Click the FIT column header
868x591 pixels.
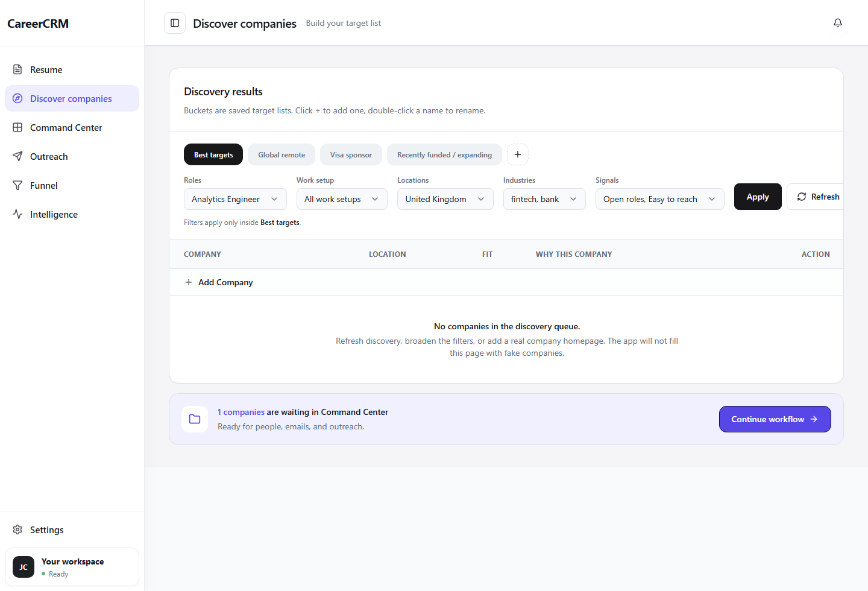[487, 254]
